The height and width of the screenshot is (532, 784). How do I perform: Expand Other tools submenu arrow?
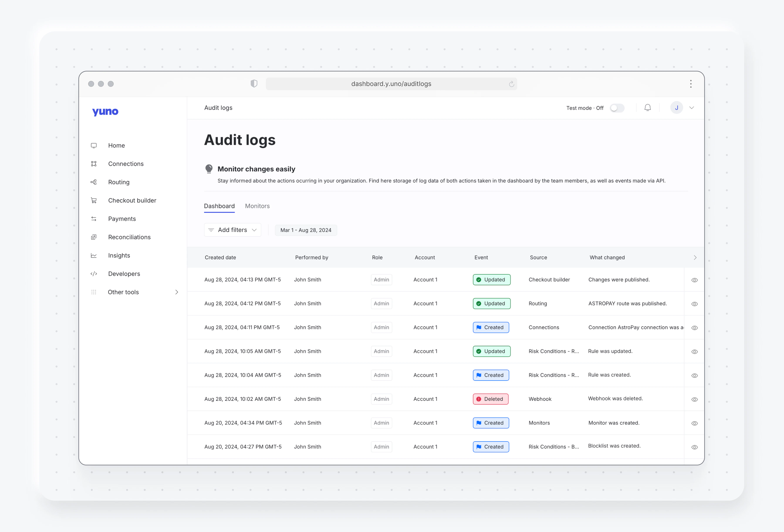point(176,292)
